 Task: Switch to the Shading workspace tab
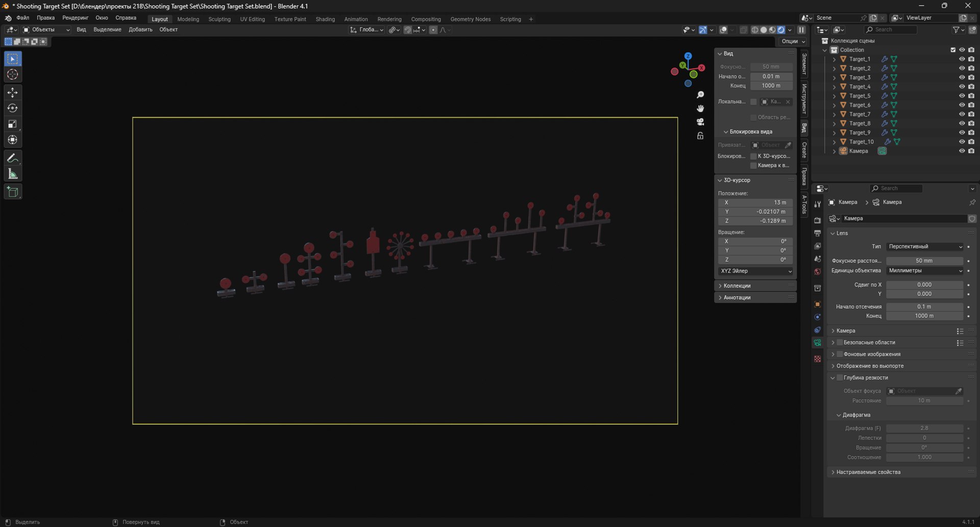[x=325, y=19]
